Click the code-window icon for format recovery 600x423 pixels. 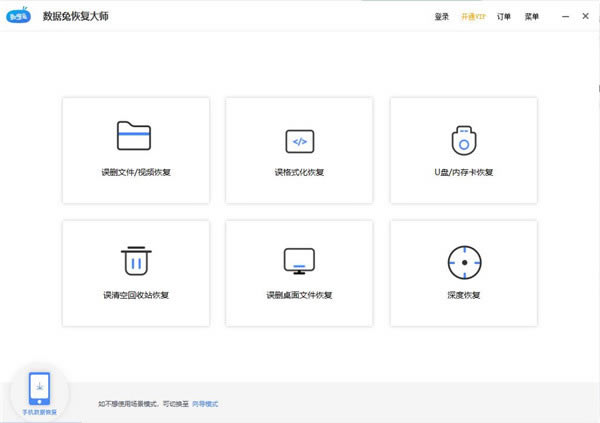coord(299,140)
